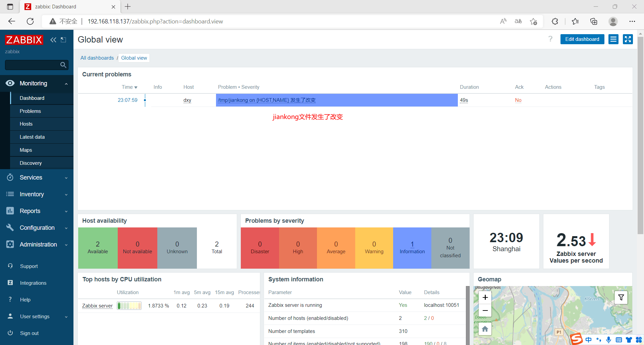Hide sidebar using the square icon
The image size is (644, 345).
pos(63,40)
